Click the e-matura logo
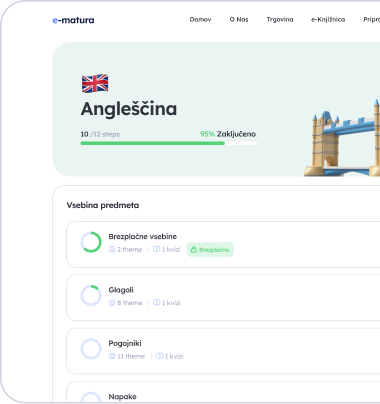 pos(73,20)
